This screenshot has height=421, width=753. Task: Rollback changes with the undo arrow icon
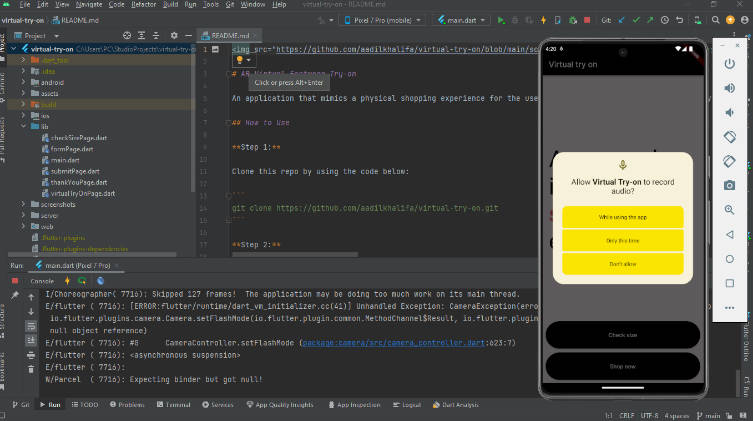[679, 20]
